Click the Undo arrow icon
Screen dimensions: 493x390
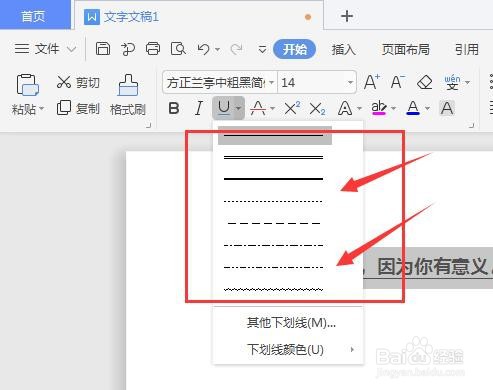coord(203,49)
